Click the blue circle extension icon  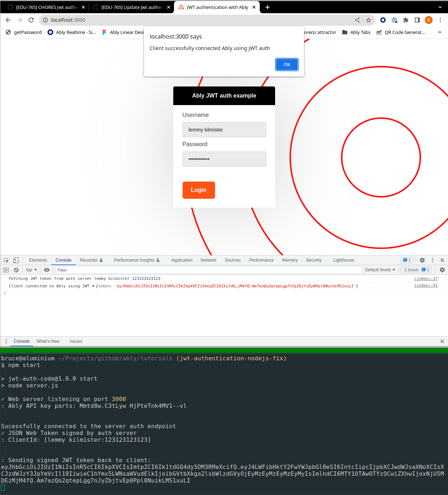383,20
